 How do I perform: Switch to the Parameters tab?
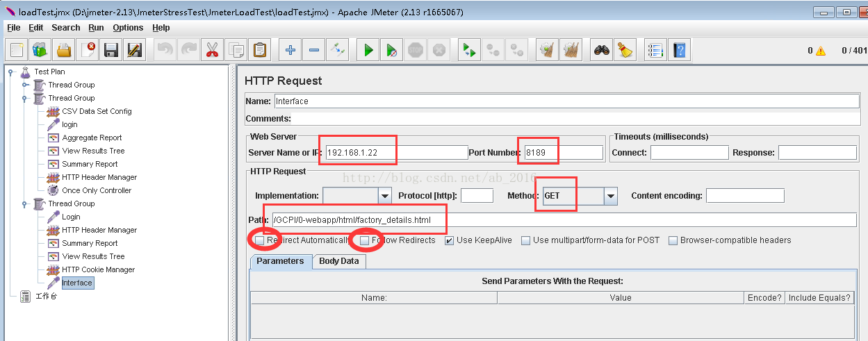(280, 261)
